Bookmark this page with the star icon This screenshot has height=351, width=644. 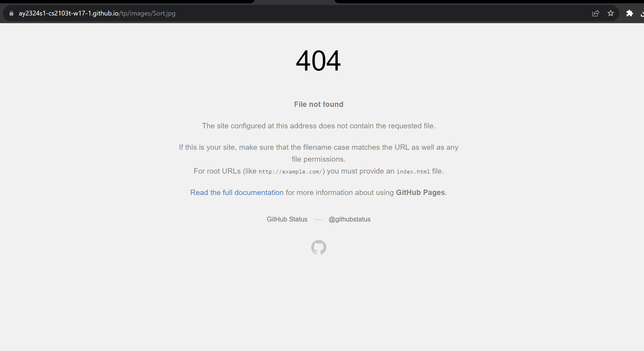coord(611,13)
